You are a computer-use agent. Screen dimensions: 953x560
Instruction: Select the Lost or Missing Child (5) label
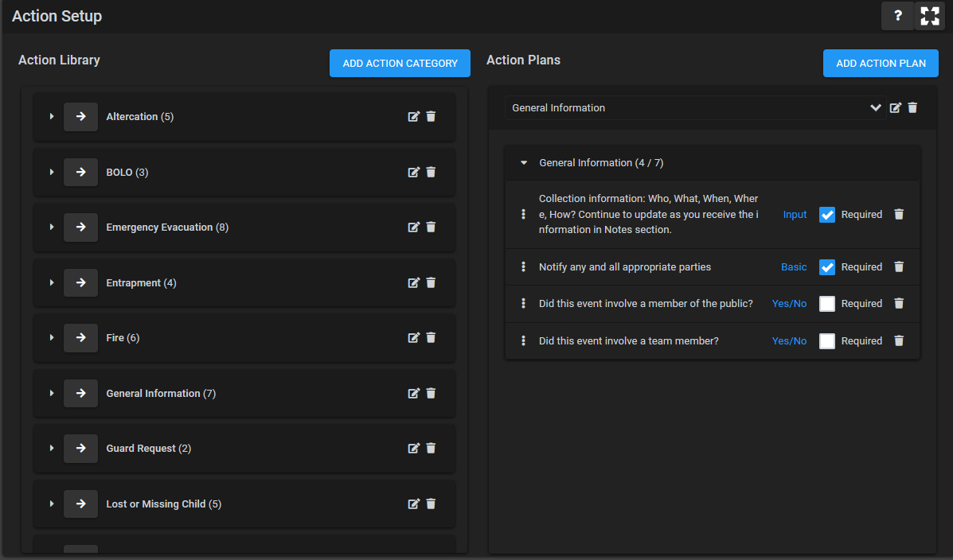[x=163, y=504]
